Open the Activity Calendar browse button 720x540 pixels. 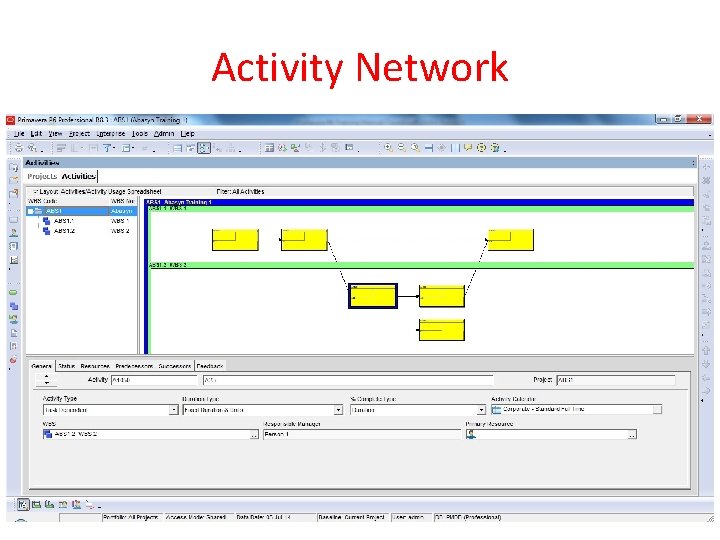click(x=657, y=410)
